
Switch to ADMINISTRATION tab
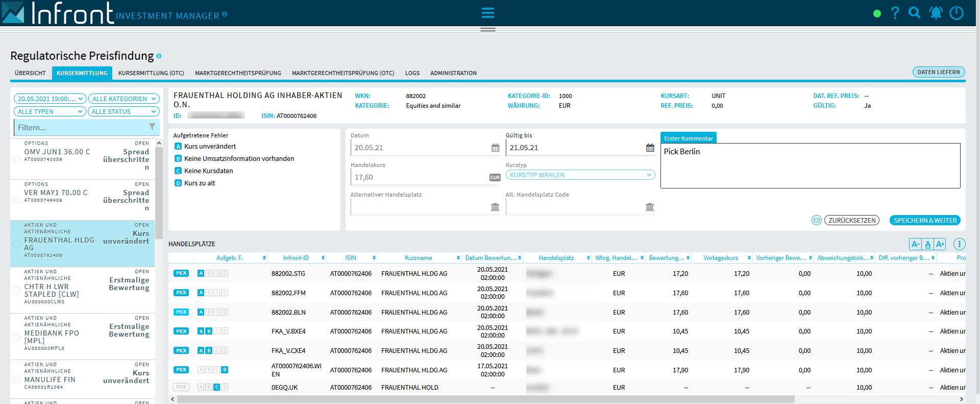tap(453, 73)
